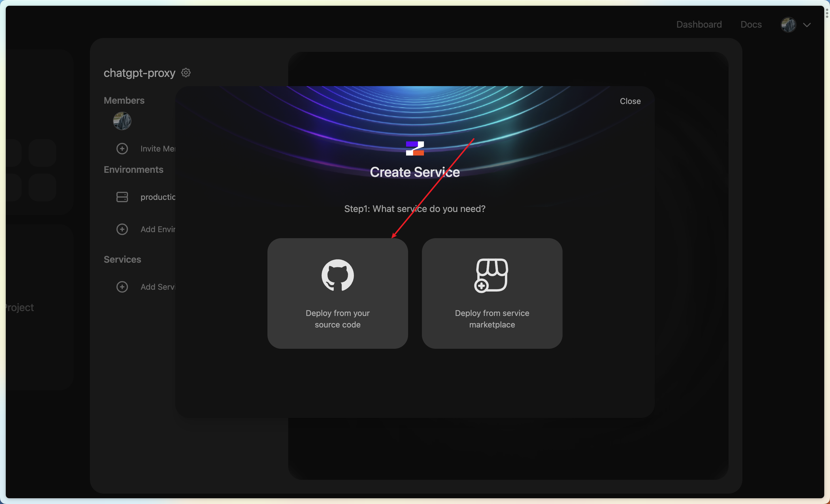Close the Create Service dialog
Viewport: 830px width, 504px height.
pyautogui.click(x=630, y=101)
